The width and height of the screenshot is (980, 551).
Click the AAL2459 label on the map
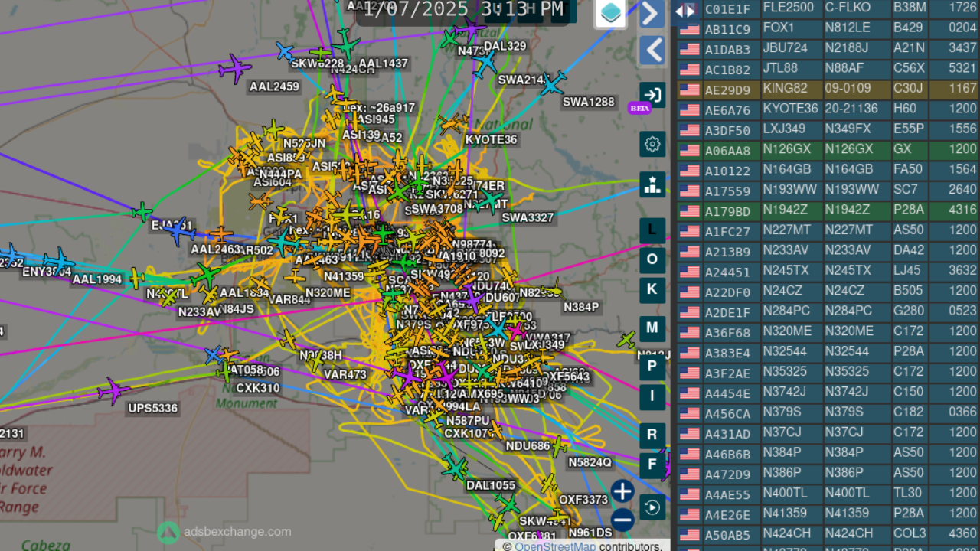[x=274, y=87]
